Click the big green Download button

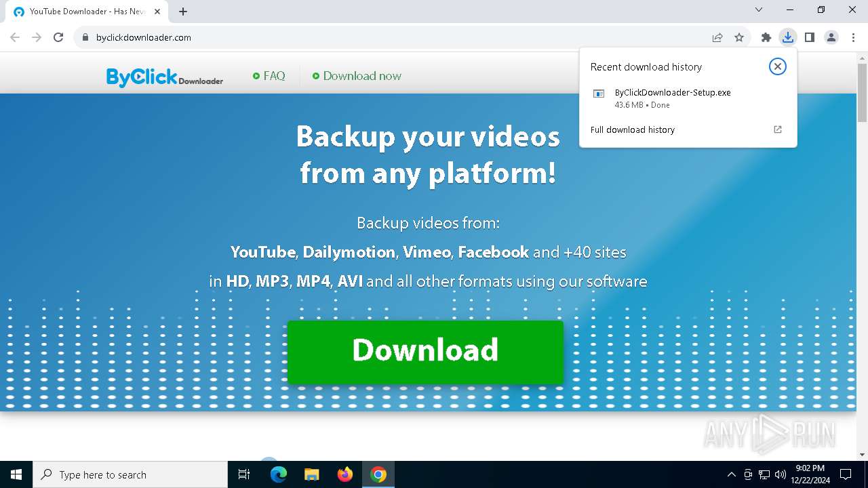pyautogui.click(x=425, y=352)
